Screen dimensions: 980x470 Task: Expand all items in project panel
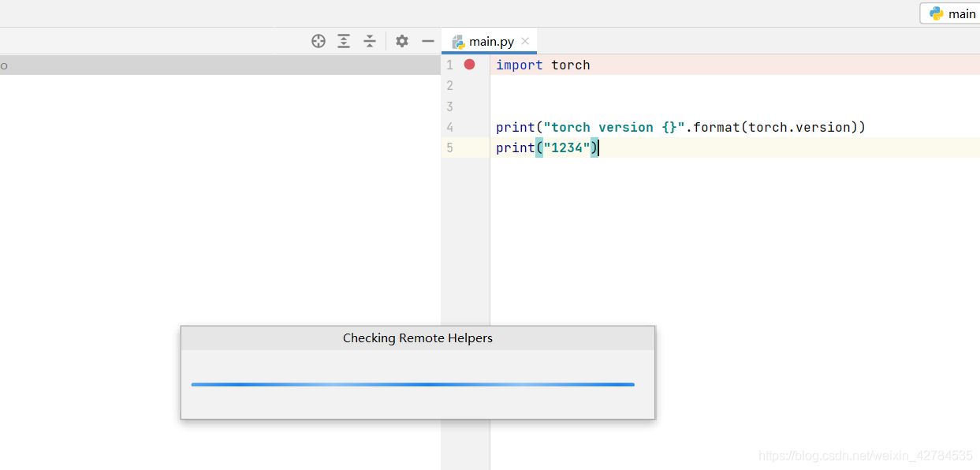point(344,41)
